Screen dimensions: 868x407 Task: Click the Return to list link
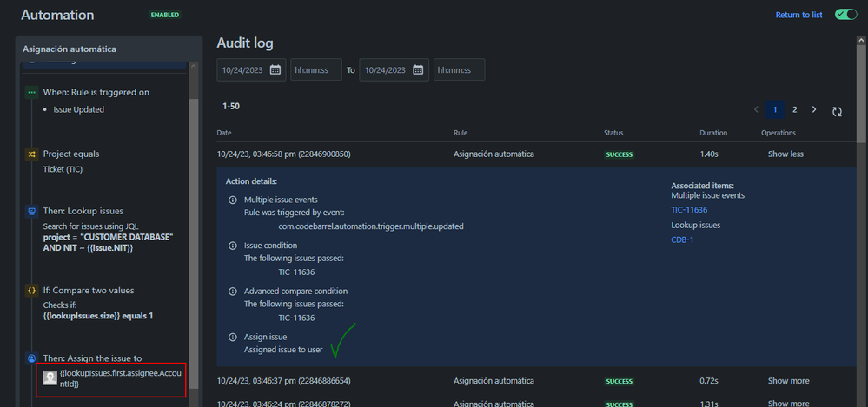coord(798,15)
